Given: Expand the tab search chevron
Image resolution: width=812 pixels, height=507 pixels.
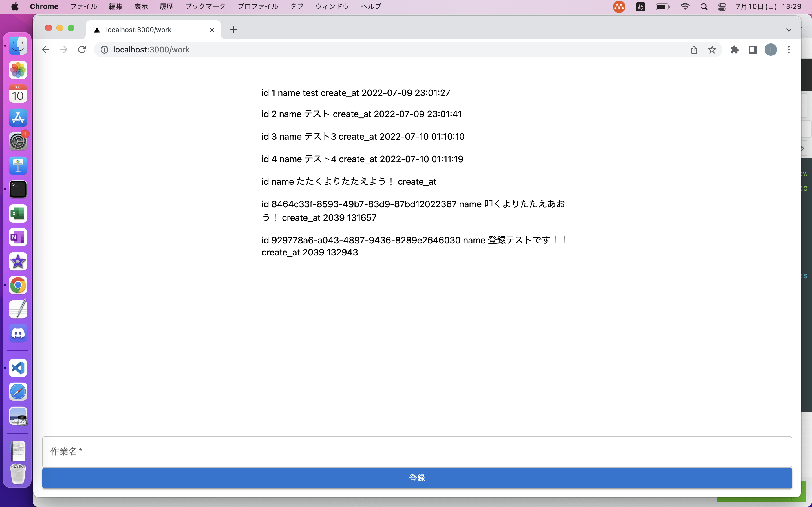Looking at the screenshot, I should point(789,30).
